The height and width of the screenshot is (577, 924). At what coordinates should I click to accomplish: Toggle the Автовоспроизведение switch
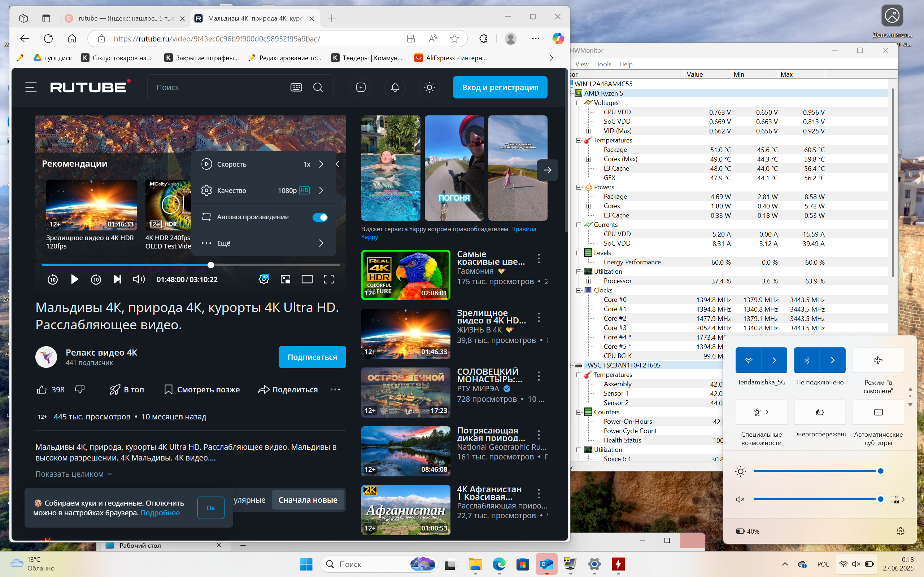pyautogui.click(x=320, y=217)
